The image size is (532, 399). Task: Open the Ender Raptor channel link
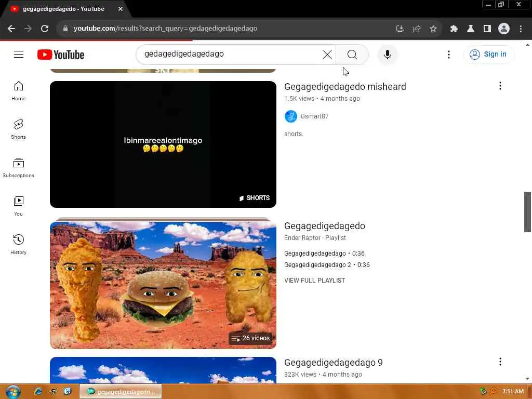302,238
